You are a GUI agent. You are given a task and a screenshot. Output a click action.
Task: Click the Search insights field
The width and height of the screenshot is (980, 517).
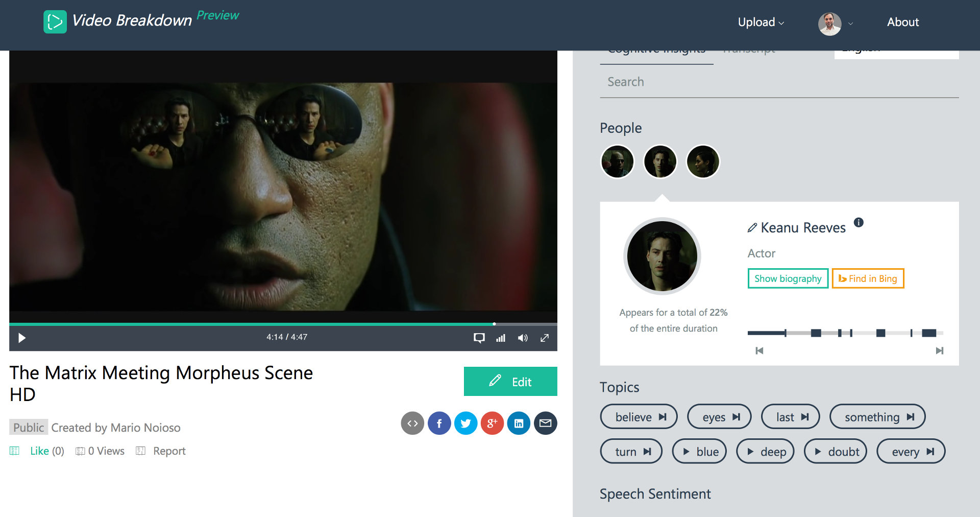click(779, 82)
